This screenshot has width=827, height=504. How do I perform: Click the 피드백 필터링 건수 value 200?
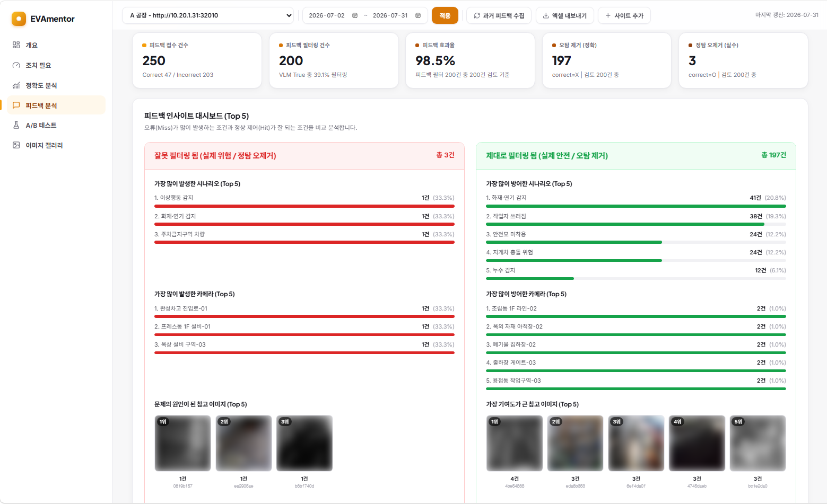[x=291, y=61]
